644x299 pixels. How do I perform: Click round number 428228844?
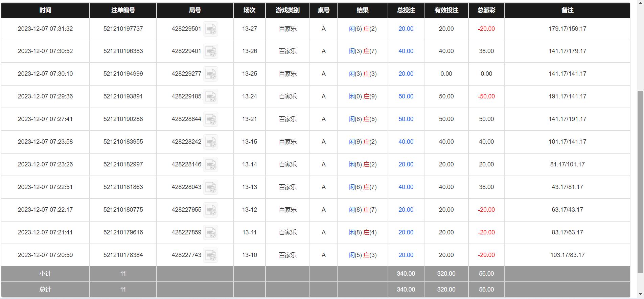coord(186,119)
